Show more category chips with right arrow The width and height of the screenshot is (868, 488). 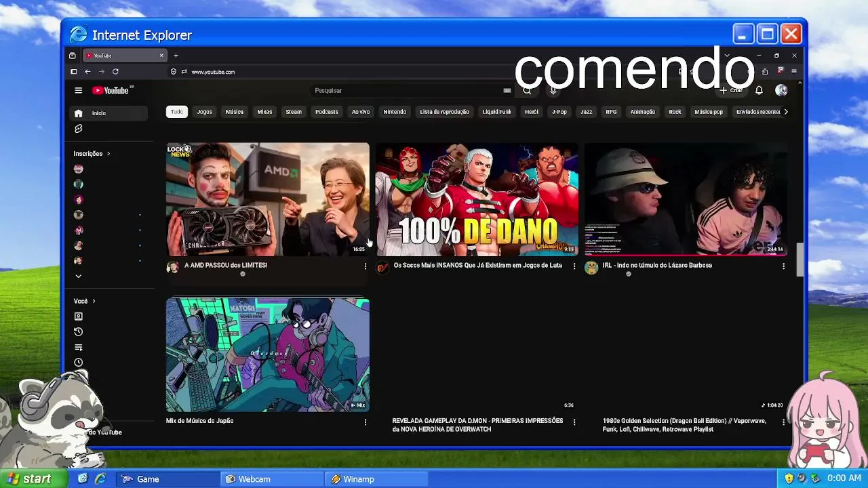pos(785,112)
